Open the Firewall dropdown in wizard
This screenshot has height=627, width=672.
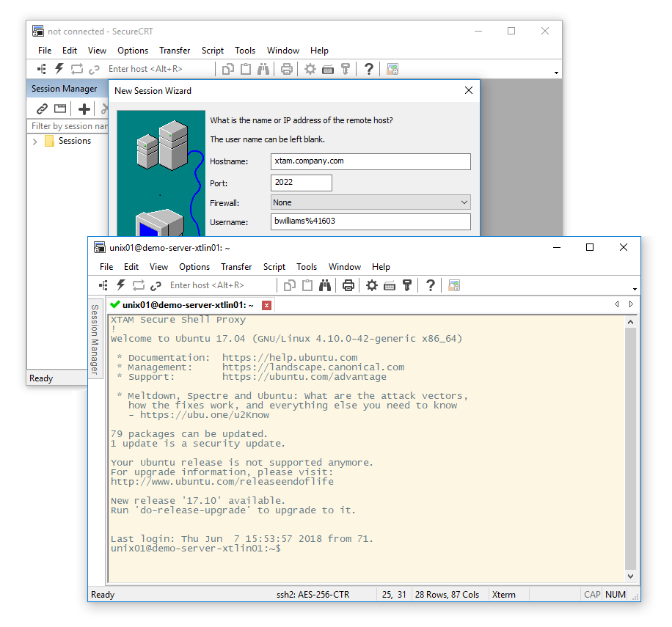click(x=370, y=202)
